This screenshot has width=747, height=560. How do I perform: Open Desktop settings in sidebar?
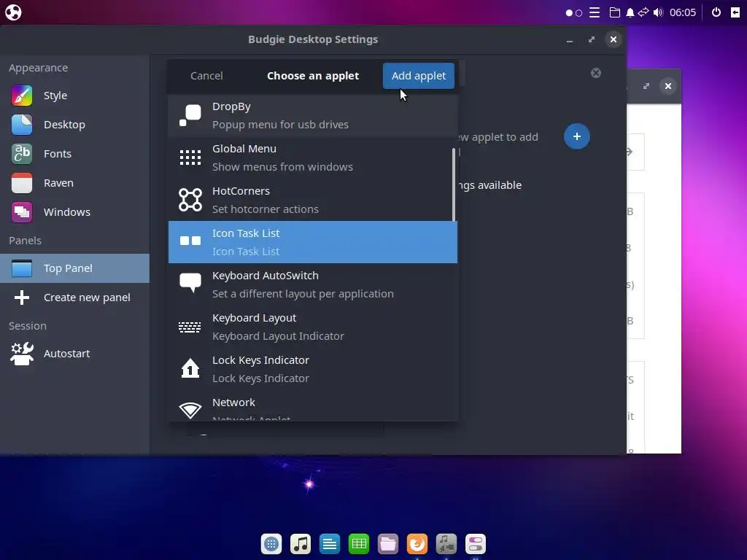click(x=75, y=125)
